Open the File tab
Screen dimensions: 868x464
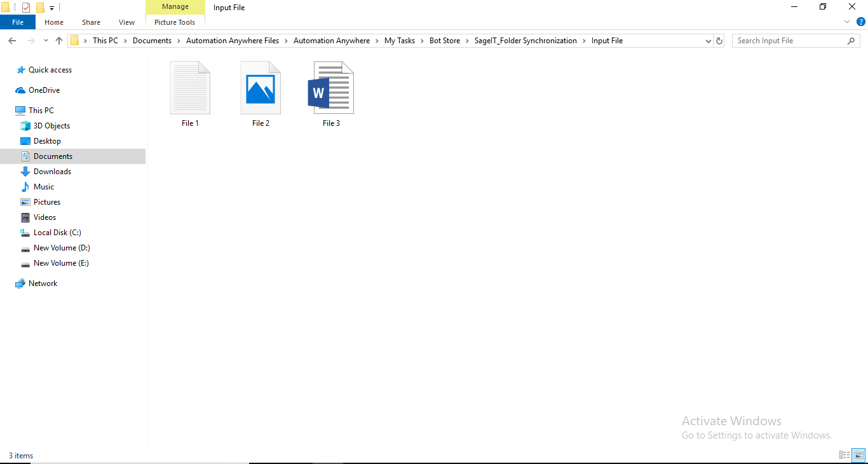18,22
